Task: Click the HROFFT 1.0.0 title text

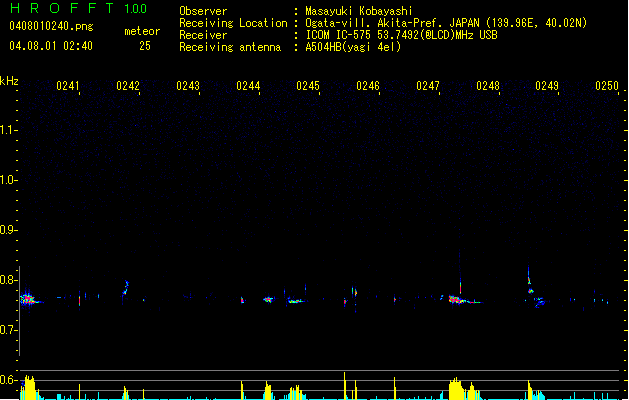Action: point(79,8)
